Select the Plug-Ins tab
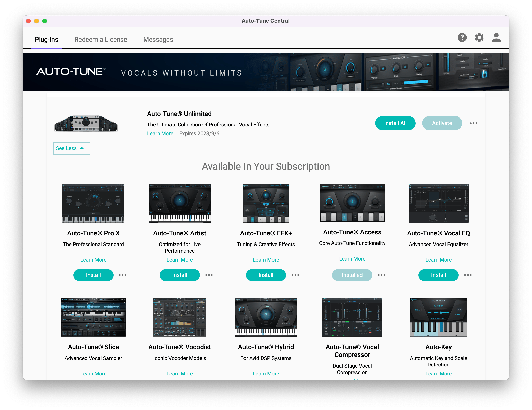This screenshot has height=410, width=532. coord(46,40)
